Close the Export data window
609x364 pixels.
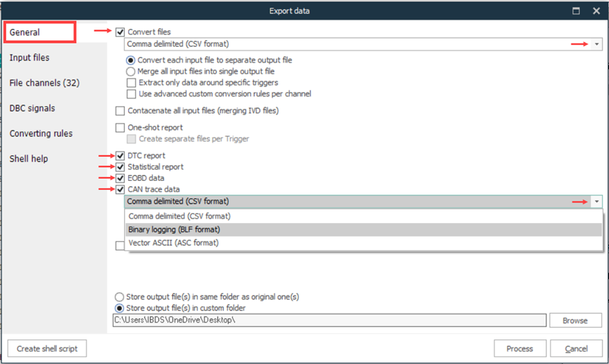pyautogui.click(x=597, y=11)
